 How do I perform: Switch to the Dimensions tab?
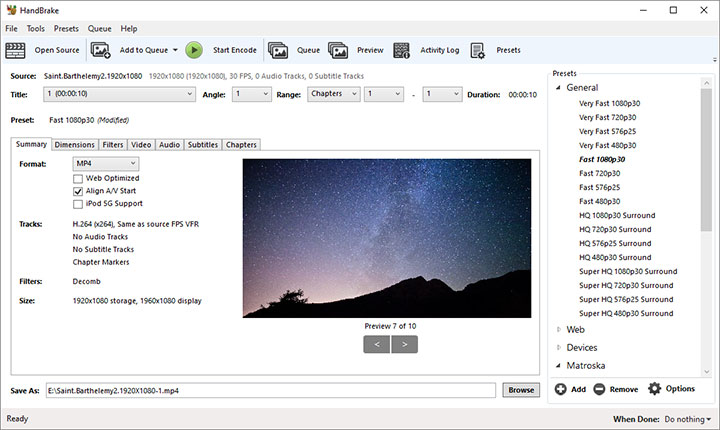pyautogui.click(x=74, y=145)
